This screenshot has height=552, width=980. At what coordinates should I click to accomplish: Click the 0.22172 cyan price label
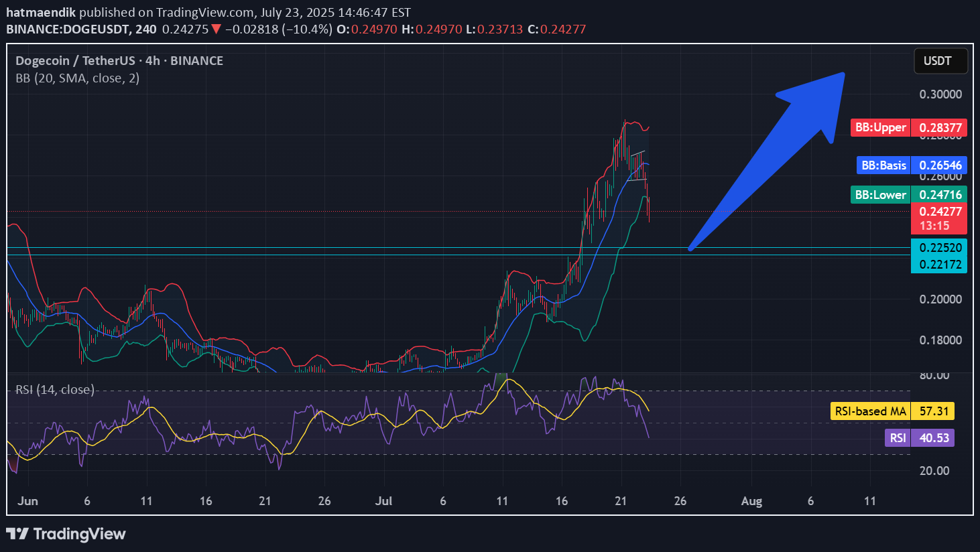[940, 265]
